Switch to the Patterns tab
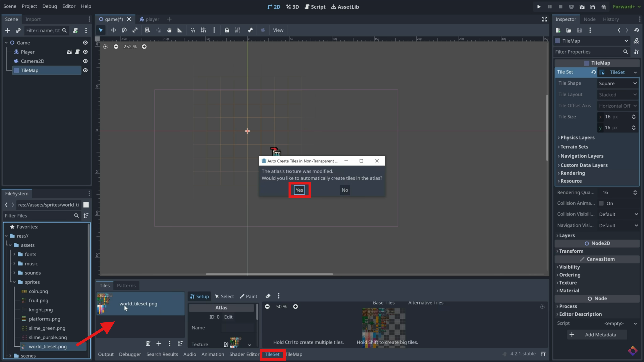This screenshot has width=644, height=362. 126,286
